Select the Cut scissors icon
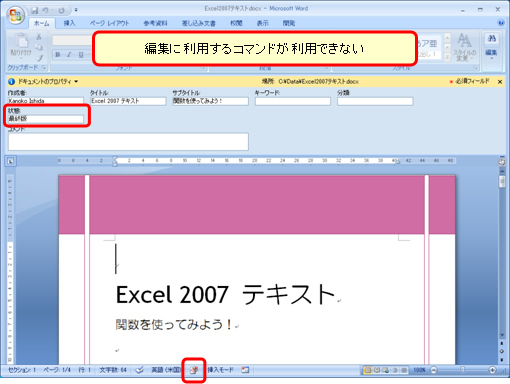510x384 pixels. click(x=39, y=37)
